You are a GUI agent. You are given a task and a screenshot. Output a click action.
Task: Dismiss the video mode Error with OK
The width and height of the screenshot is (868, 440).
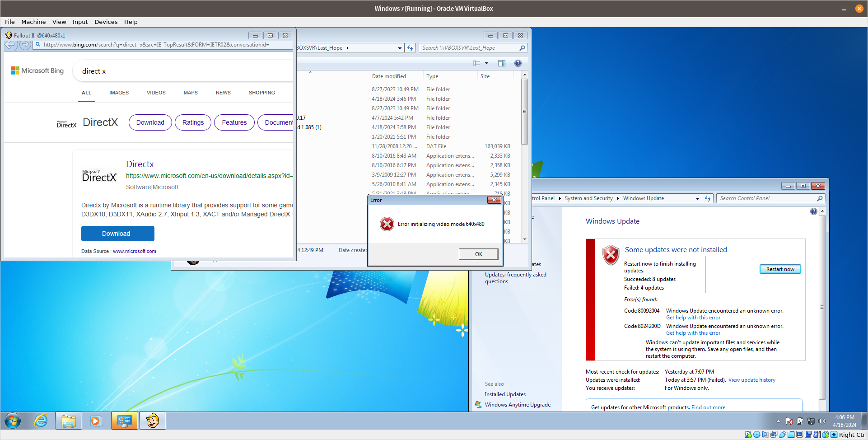click(x=479, y=254)
